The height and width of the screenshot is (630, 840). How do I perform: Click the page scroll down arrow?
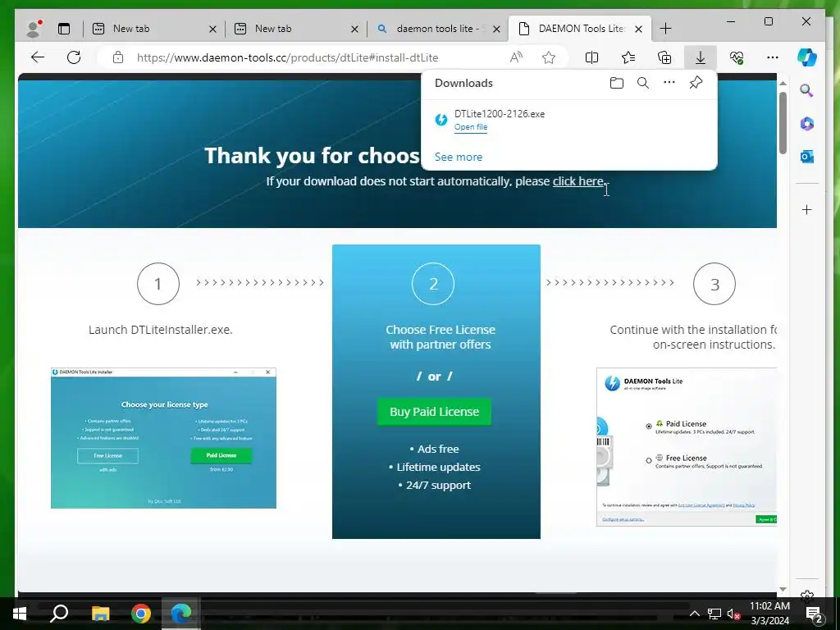click(783, 589)
